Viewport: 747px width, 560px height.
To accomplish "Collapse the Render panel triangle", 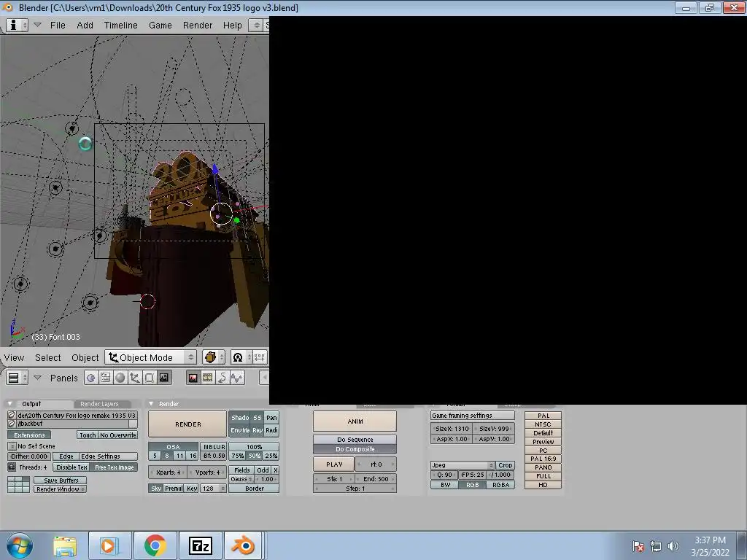I will pos(151,403).
